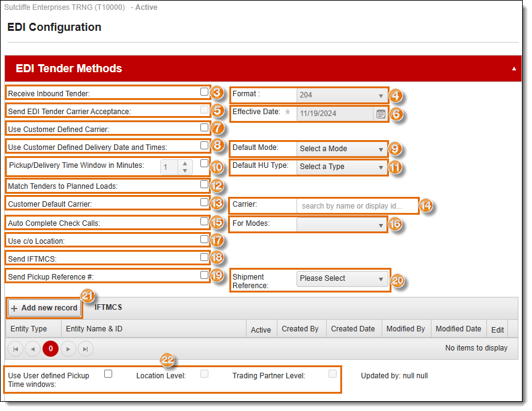Toggle Pickup/Delivery Time Window checkbox
This screenshot has height=411, width=532.
pyautogui.click(x=204, y=164)
